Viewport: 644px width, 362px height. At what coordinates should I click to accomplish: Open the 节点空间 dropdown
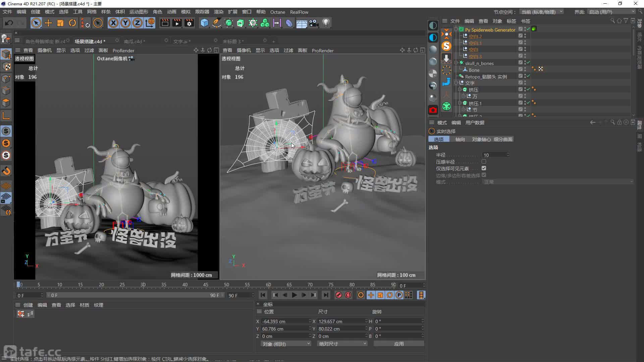point(541,12)
